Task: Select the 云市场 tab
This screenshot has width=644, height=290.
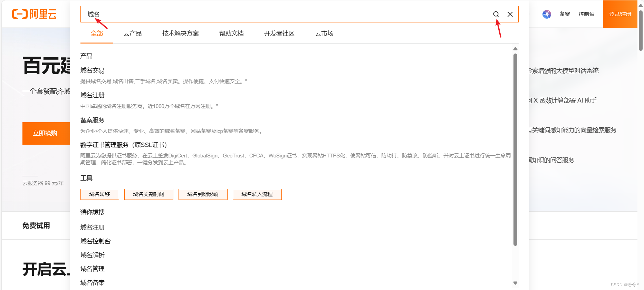Action: (x=324, y=33)
